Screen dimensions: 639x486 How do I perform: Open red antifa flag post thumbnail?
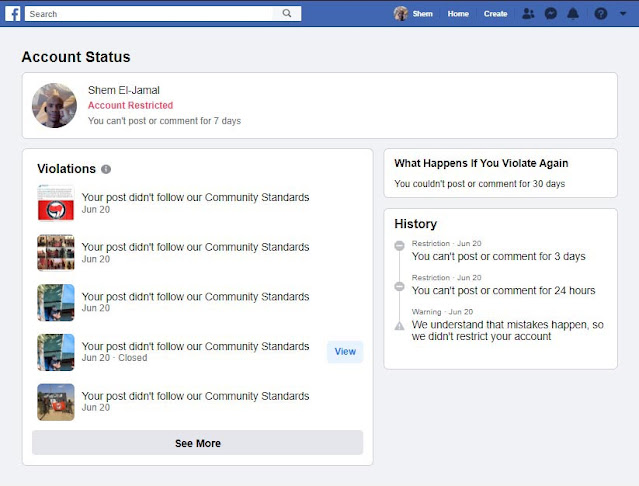(x=56, y=203)
